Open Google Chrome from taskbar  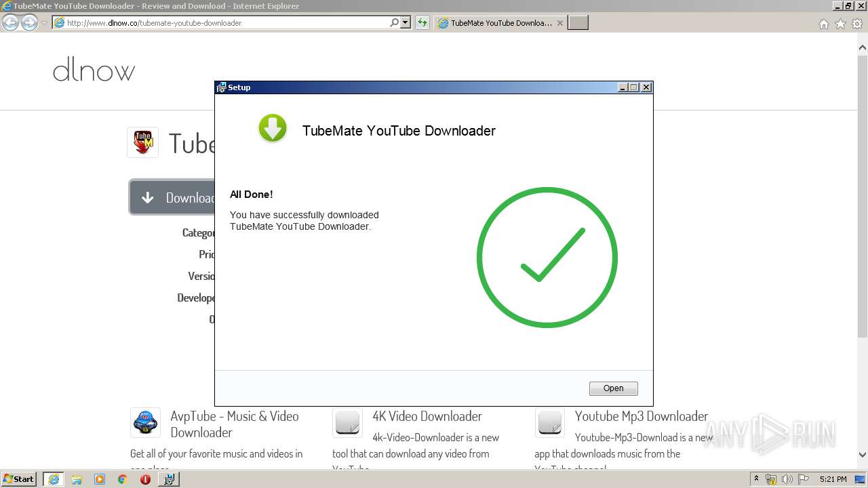[123, 479]
